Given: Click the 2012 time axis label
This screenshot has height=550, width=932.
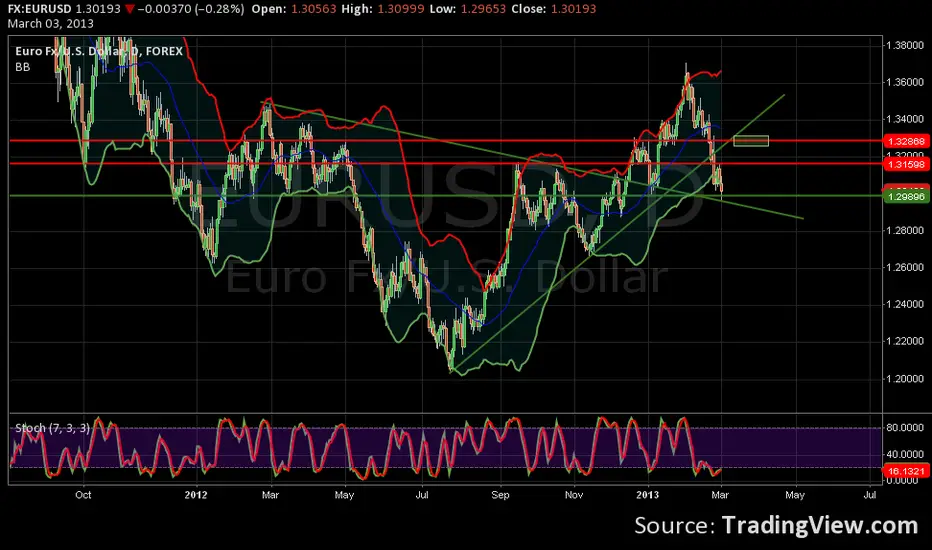Looking at the screenshot, I should 196,495.
